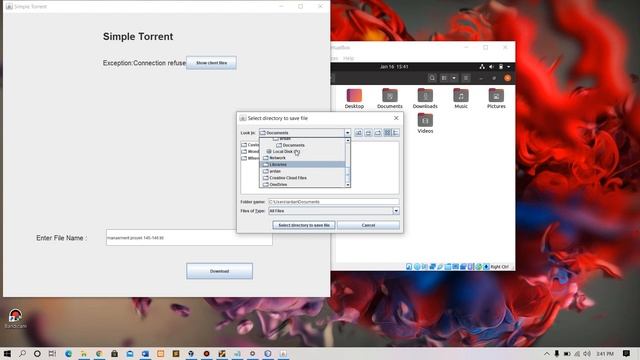Click the Right Ctrl host key indicator
640x360 pixels.
point(500,267)
